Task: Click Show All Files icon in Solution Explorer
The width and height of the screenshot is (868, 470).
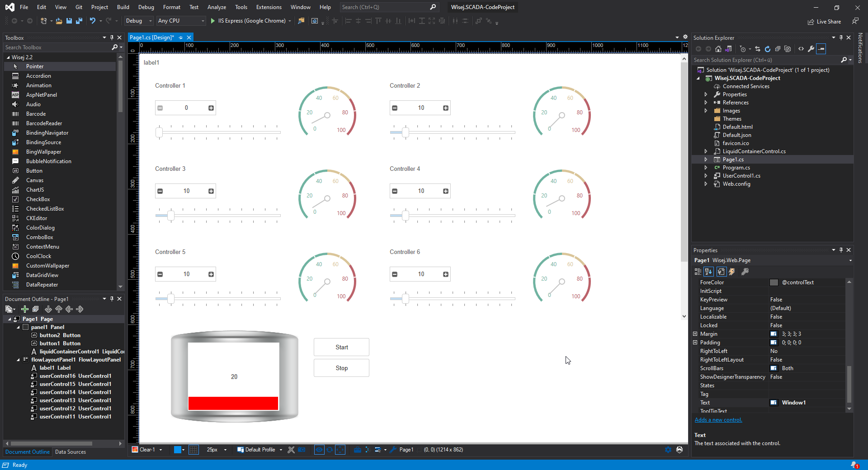Action: click(788, 49)
